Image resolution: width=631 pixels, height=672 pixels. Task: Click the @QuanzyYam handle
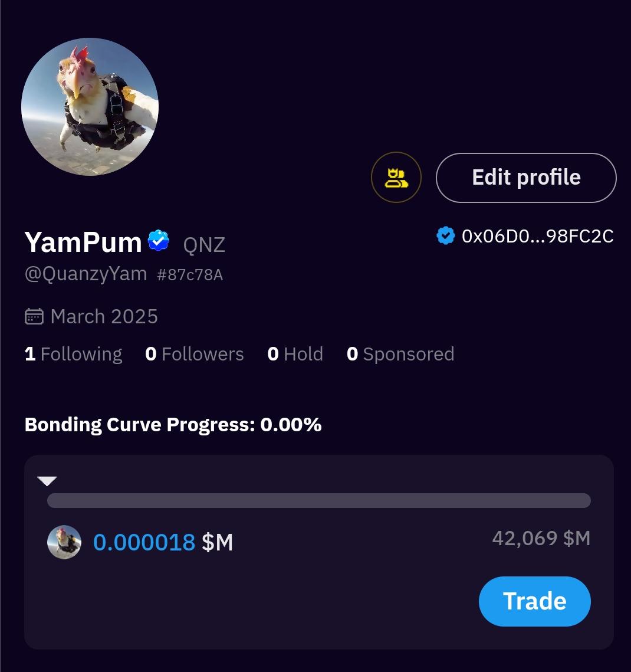pyautogui.click(x=86, y=274)
